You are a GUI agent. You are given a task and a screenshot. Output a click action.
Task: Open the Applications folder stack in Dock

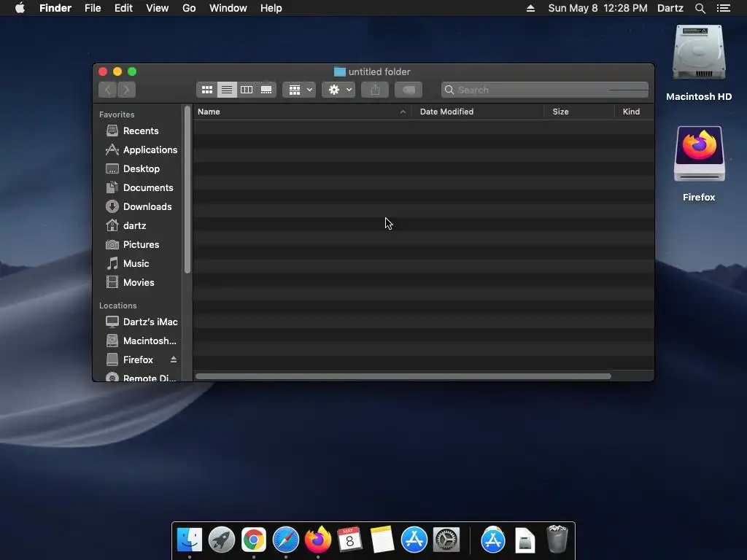point(492,540)
